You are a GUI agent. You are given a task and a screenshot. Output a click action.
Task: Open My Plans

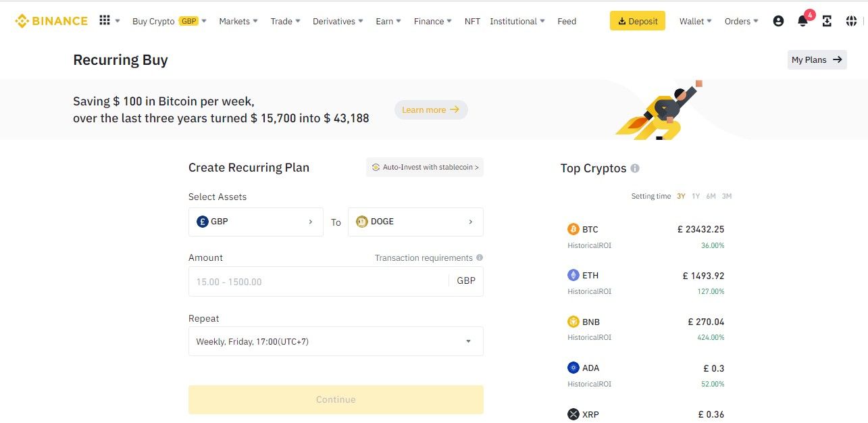817,59
